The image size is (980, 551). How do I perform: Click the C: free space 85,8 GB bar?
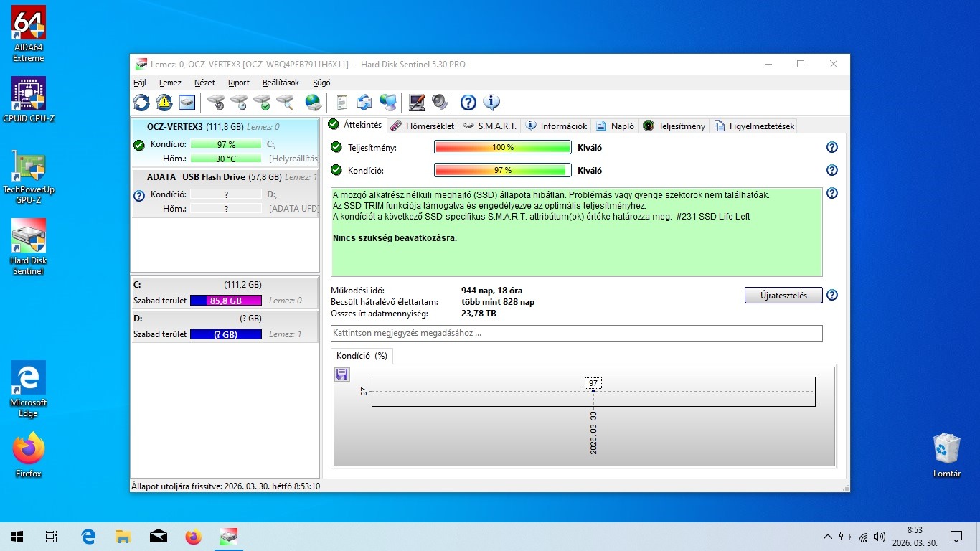226,301
